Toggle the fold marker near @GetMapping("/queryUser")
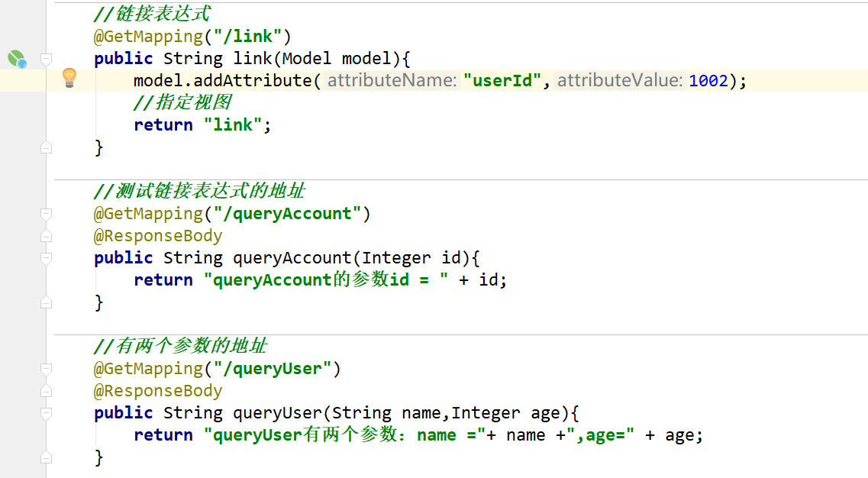 [46, 368]
